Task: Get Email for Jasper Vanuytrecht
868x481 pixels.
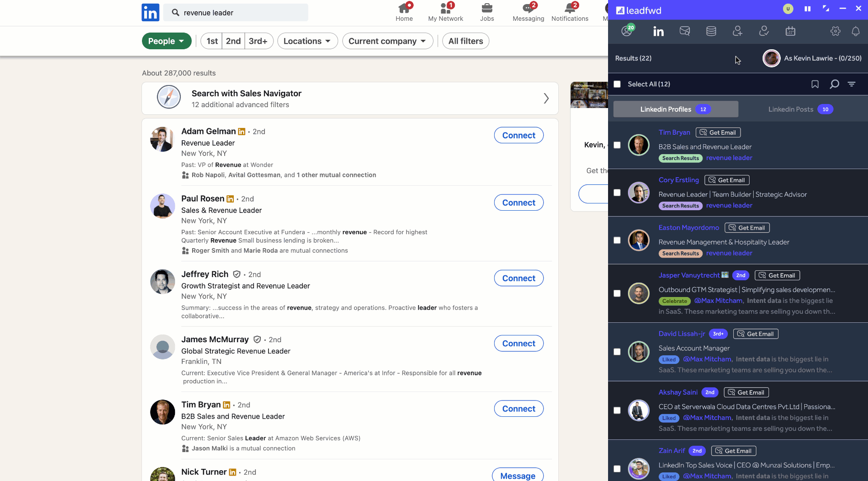Action: click(777, 275)
